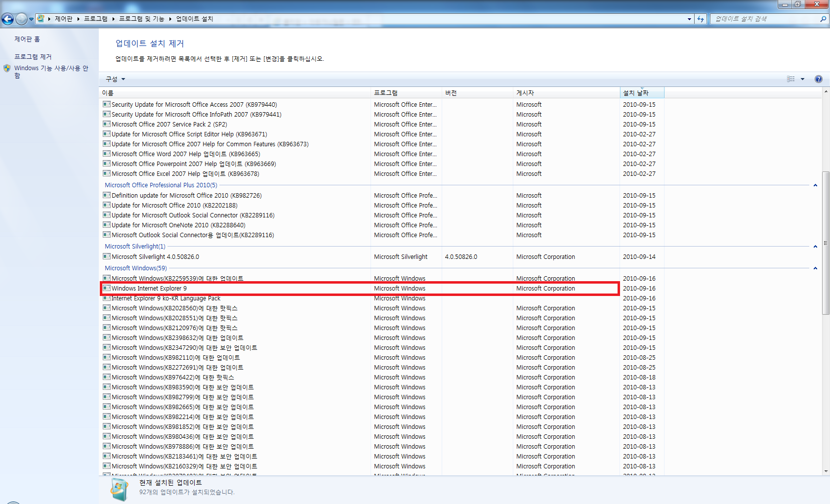This screenshot has height=504, width=830.
Task: Click scrollbar down arrow of update list
Action: pos(826,471)
